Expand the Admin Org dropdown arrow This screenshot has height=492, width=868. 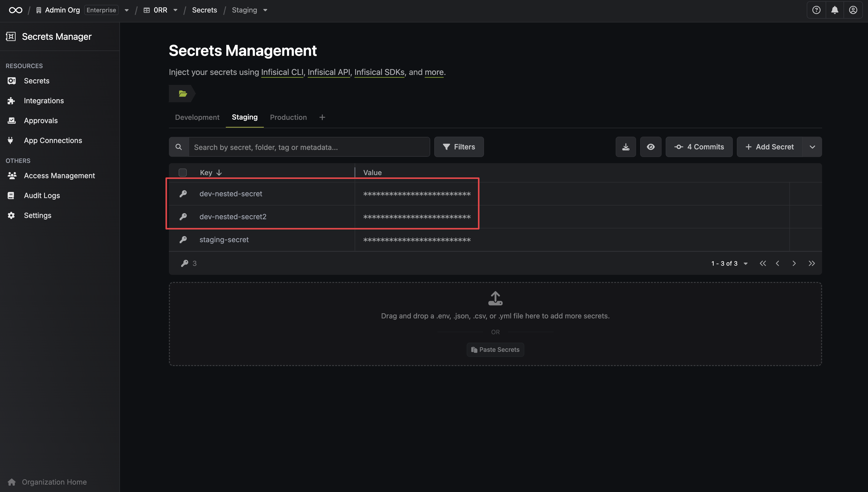point(127,10)
